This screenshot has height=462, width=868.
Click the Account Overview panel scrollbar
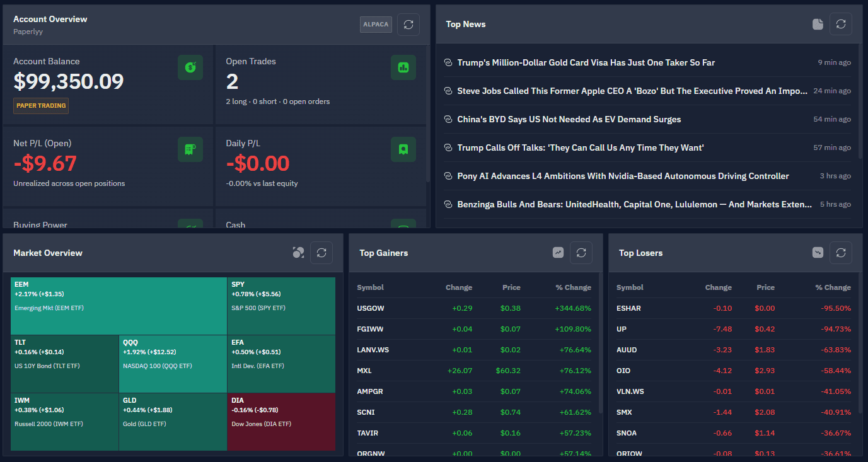point(428,113)
